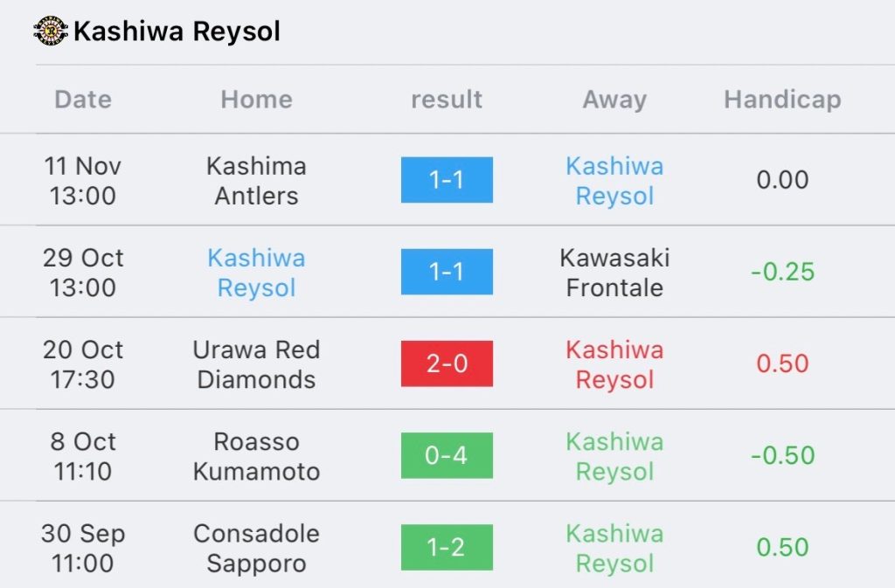Click Consadole Sapporo team name
The height and width of the screenshot is (588, 895).
256,548
